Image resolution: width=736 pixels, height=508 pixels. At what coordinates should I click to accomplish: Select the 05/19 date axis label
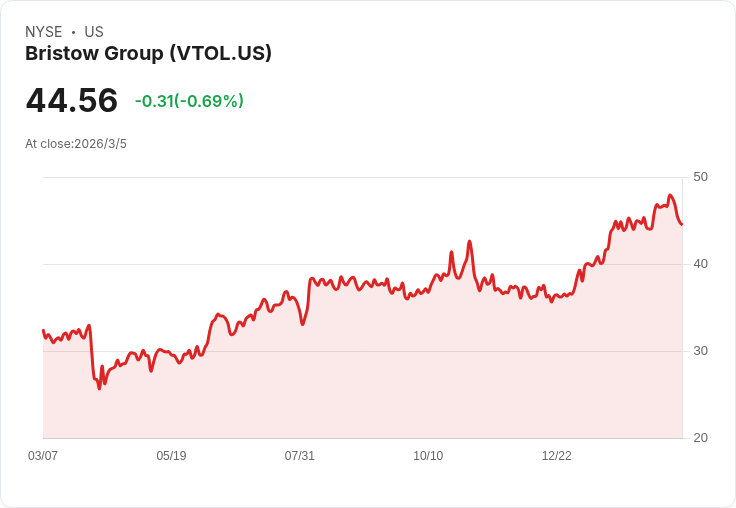pos(171,456)
